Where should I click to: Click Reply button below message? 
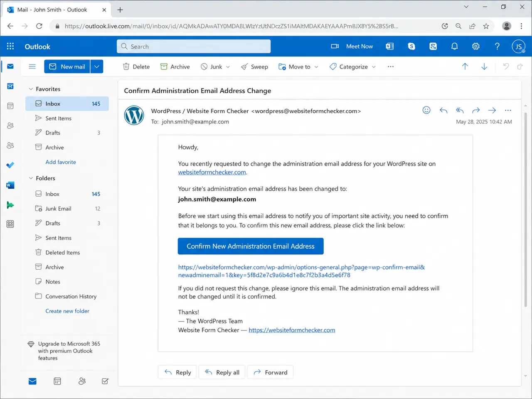tap(177, 372)
